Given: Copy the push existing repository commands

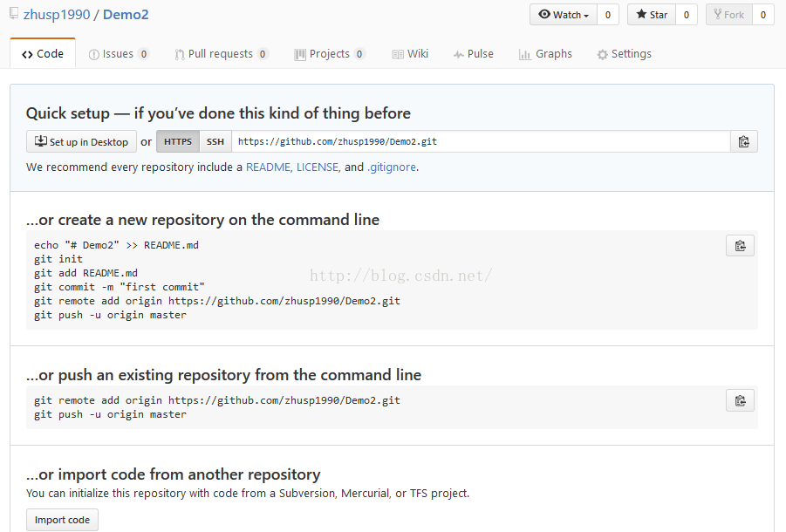Looking at the screenshot, I should pyautogui.click(x=740, y=400).
